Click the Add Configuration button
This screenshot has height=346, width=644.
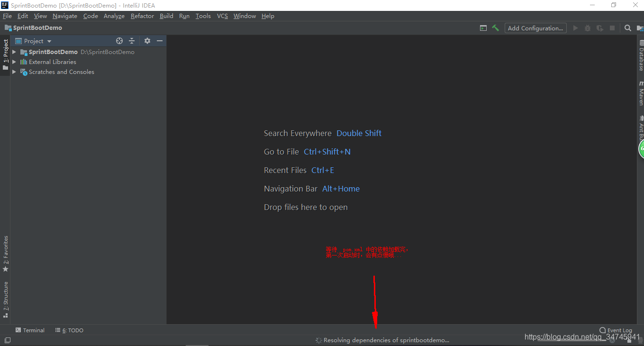535,28
